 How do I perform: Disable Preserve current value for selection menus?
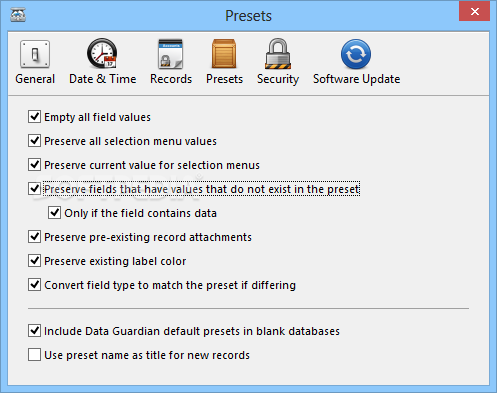[x=34, y=165]
